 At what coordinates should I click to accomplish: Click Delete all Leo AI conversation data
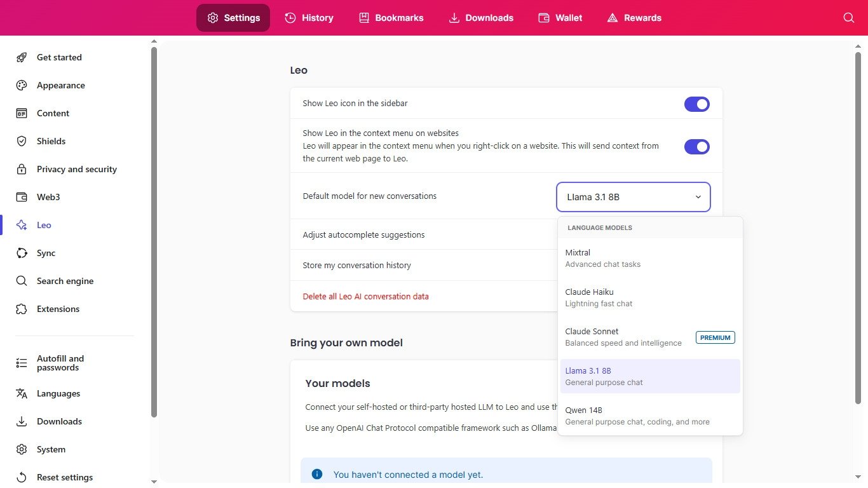[x=365, y=296]
